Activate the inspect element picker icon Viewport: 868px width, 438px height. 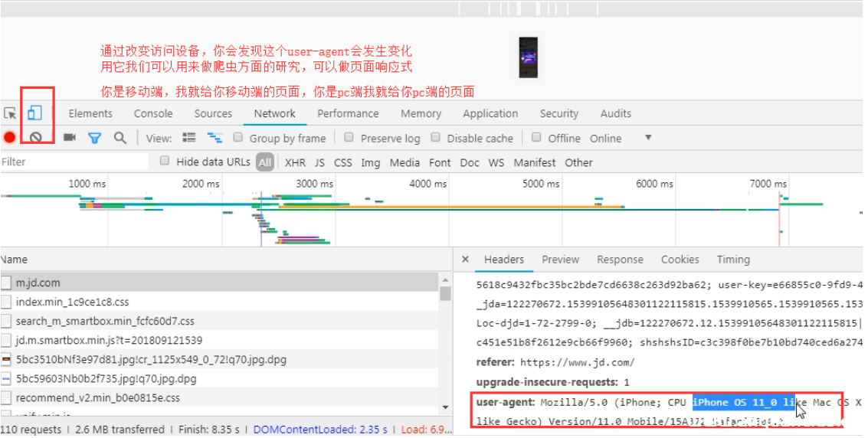[x=10, y=113]
